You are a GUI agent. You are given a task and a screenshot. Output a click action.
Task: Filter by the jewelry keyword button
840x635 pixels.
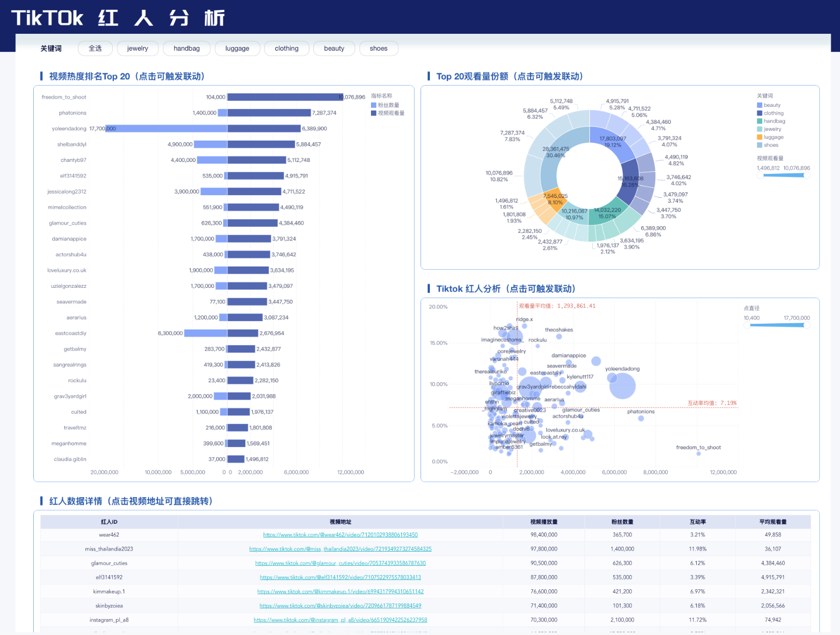[x=138, y=49]
